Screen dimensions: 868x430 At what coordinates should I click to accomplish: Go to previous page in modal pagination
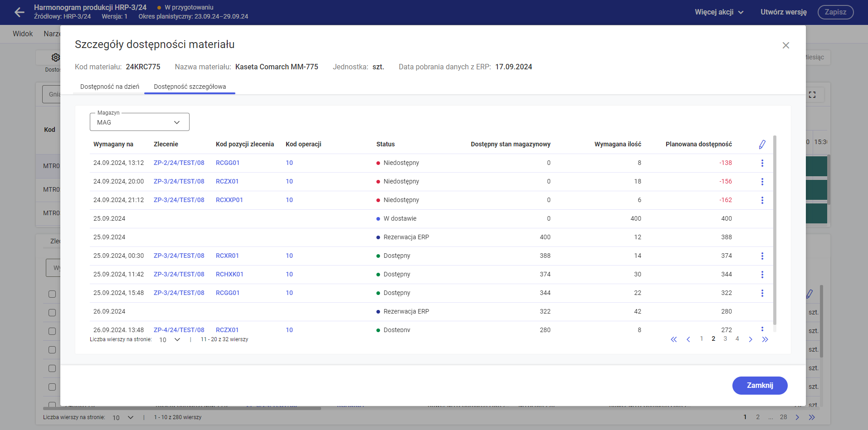[688, 339]
